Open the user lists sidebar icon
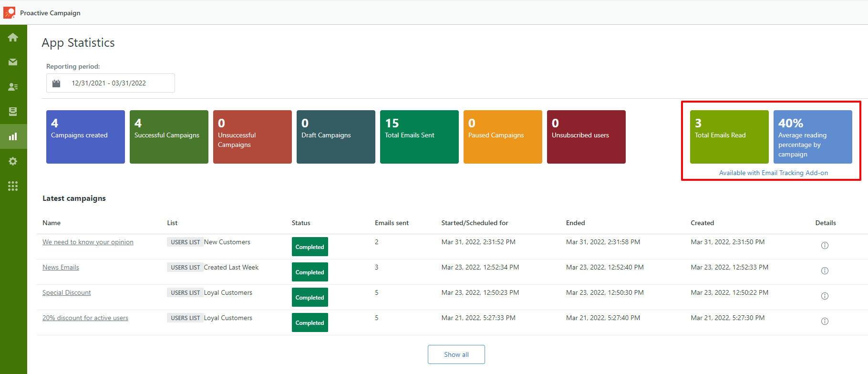 pos(13,87)
